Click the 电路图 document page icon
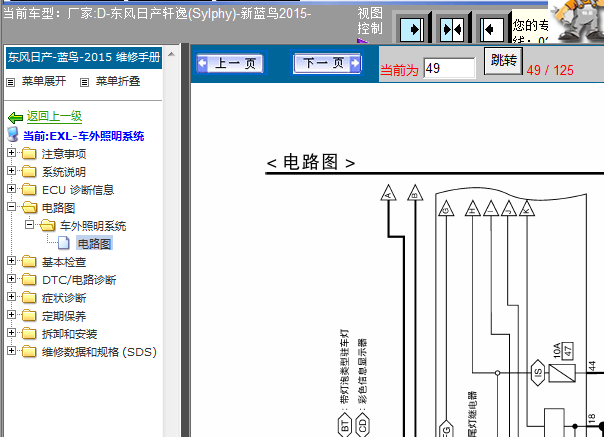Viewport: 604px width, 437px height. [64, 243]
